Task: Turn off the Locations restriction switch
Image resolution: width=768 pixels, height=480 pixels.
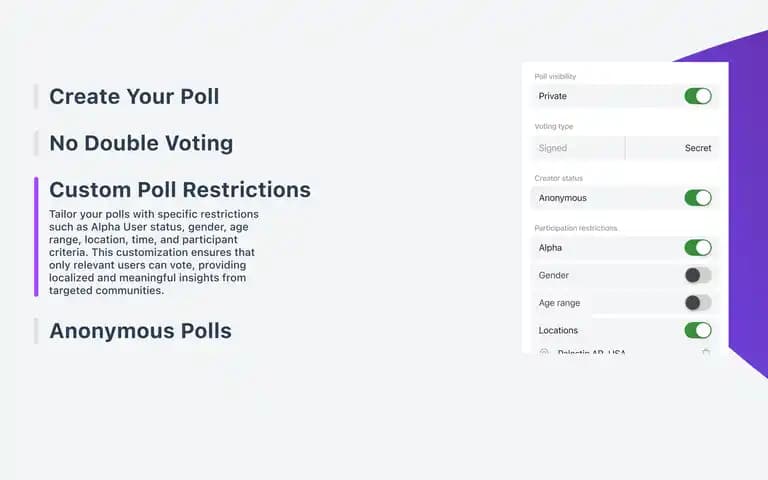Action: pos(697,330)
